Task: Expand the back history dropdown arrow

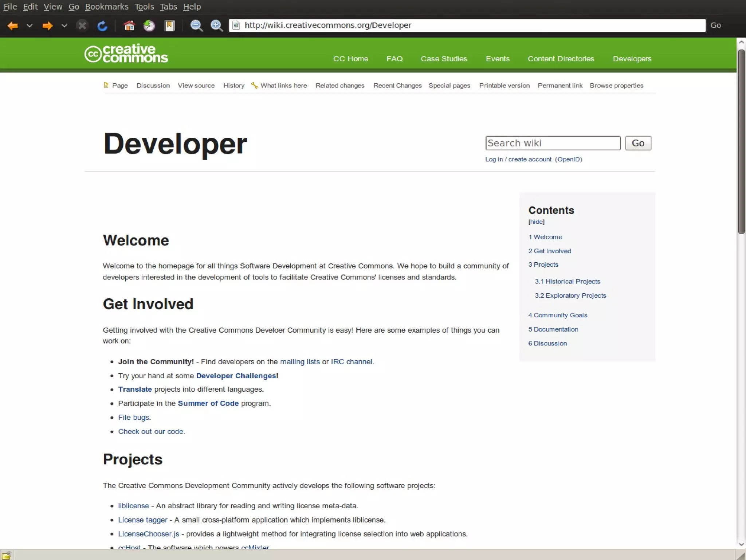Action: coord(30,26)
